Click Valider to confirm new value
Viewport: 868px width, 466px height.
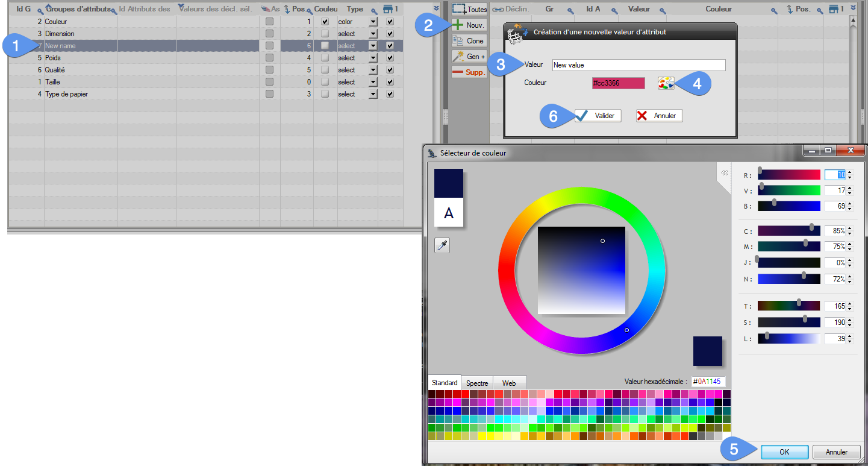coord(598,116)
